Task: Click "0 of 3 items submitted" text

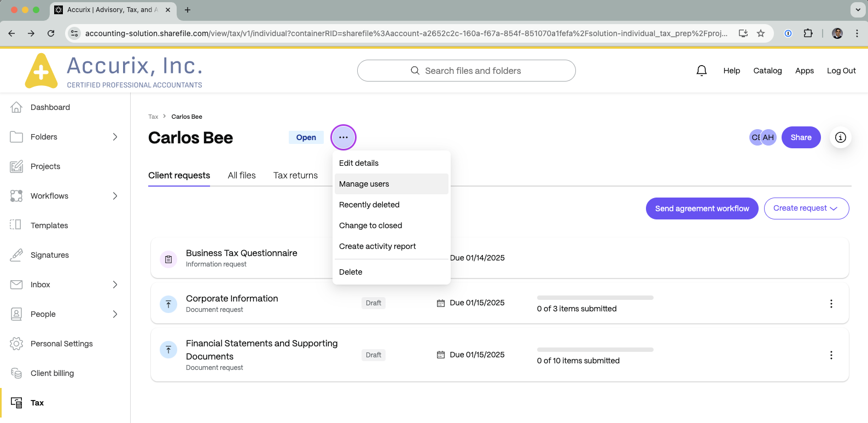Action: click(577, 309)
